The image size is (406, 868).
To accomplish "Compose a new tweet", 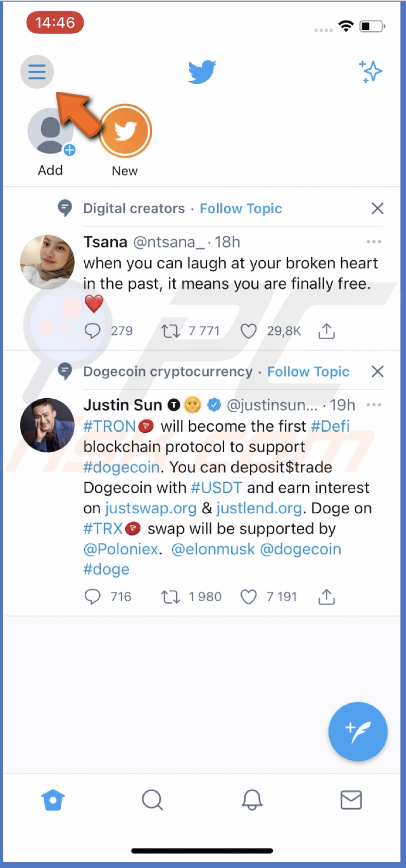I will click(358, 731).
